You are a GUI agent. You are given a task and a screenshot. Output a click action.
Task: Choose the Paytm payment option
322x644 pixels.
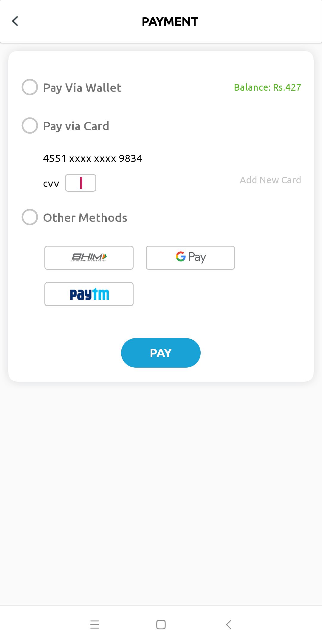click(x=89, y=294)
